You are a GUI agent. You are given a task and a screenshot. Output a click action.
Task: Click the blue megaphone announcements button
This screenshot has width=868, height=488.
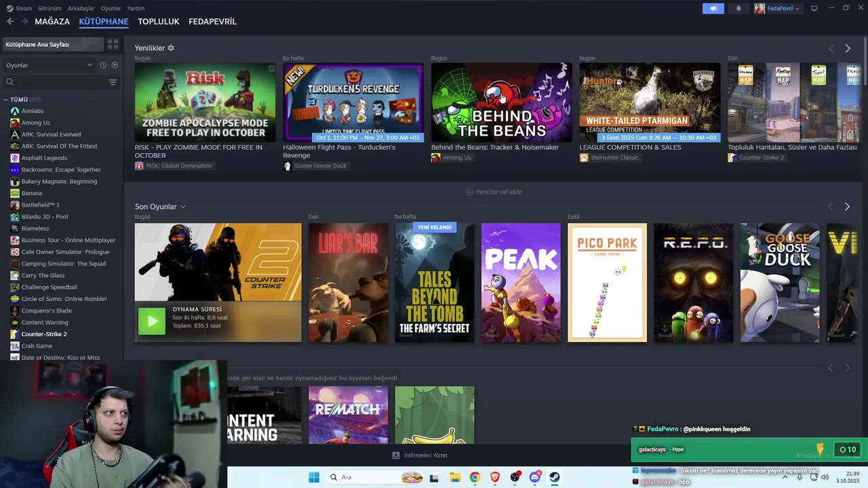tap(713, 8)
